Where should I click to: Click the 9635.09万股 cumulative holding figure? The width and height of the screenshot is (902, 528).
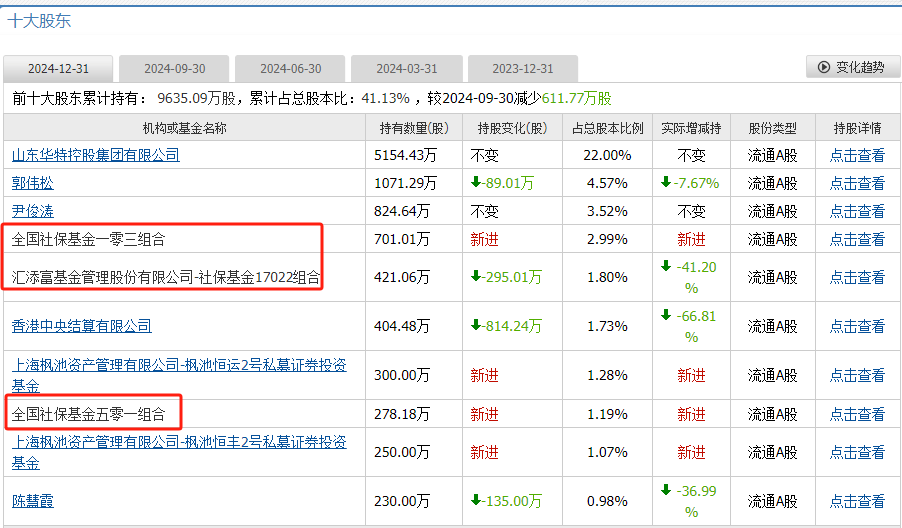coord(197,98)
